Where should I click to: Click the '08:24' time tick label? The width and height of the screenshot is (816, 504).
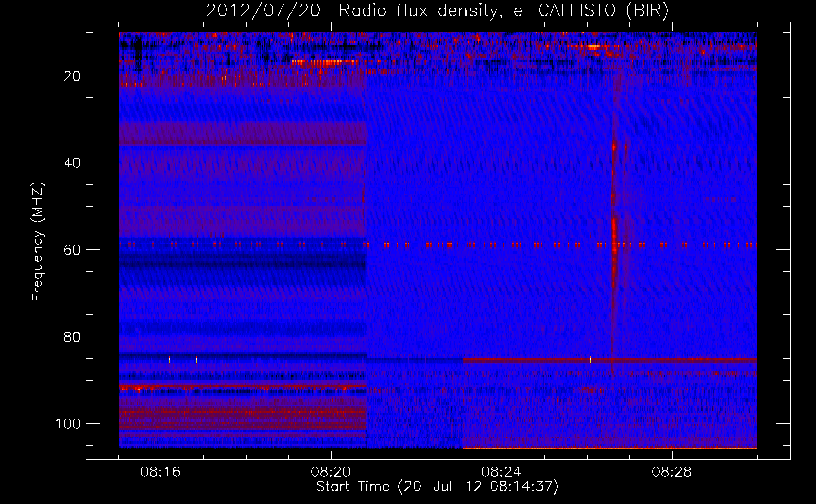tap(501, 472)
